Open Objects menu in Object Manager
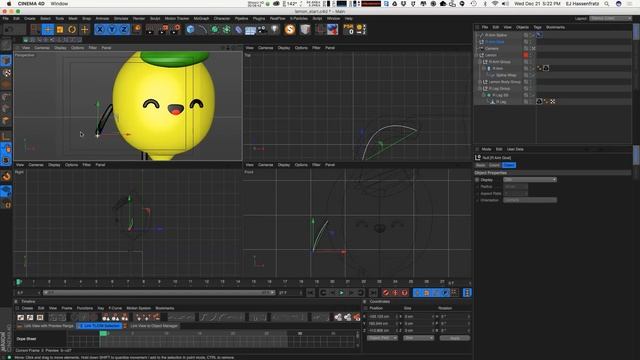The width and height of the screenshot is (640, 360). pyautogui.click(x=522, y=27)
